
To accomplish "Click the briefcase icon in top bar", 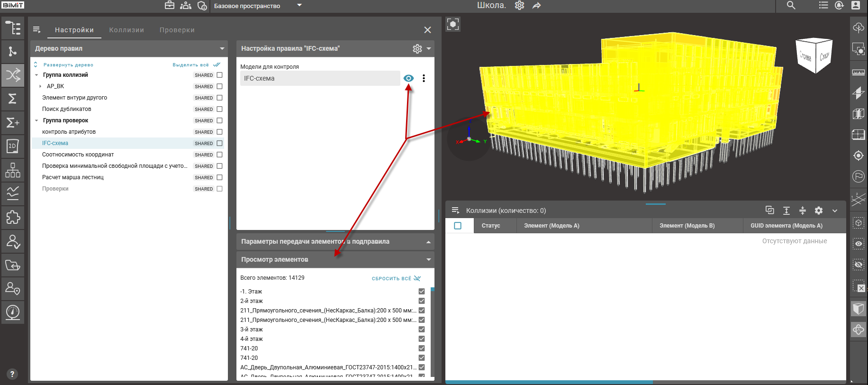I will pyautogui.click(x=170, y=6).
